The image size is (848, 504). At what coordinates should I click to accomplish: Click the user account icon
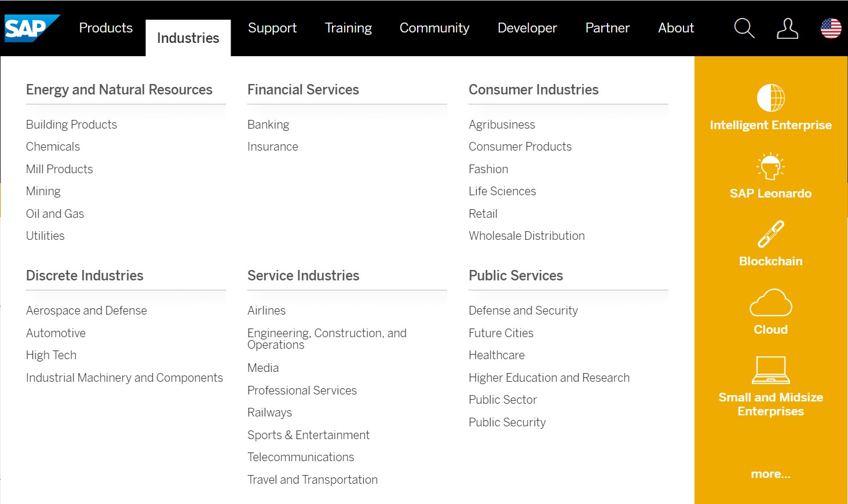pos(787,28)
